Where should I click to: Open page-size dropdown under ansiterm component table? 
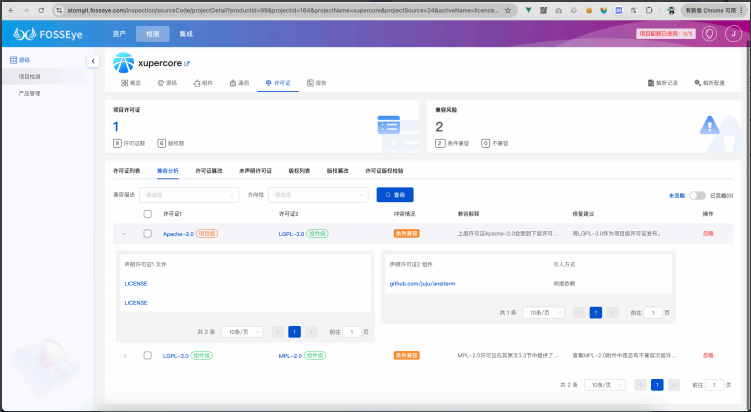click(x=544, y=313)
